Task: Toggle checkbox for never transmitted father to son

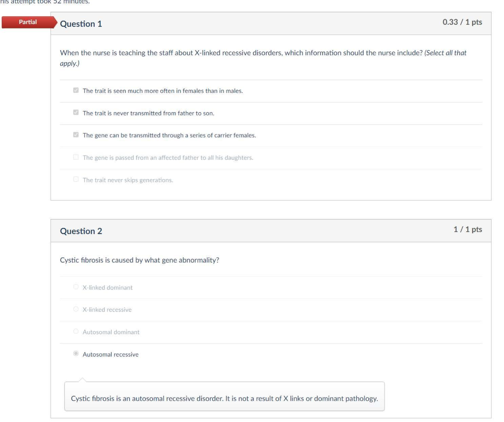Action: 76,113
